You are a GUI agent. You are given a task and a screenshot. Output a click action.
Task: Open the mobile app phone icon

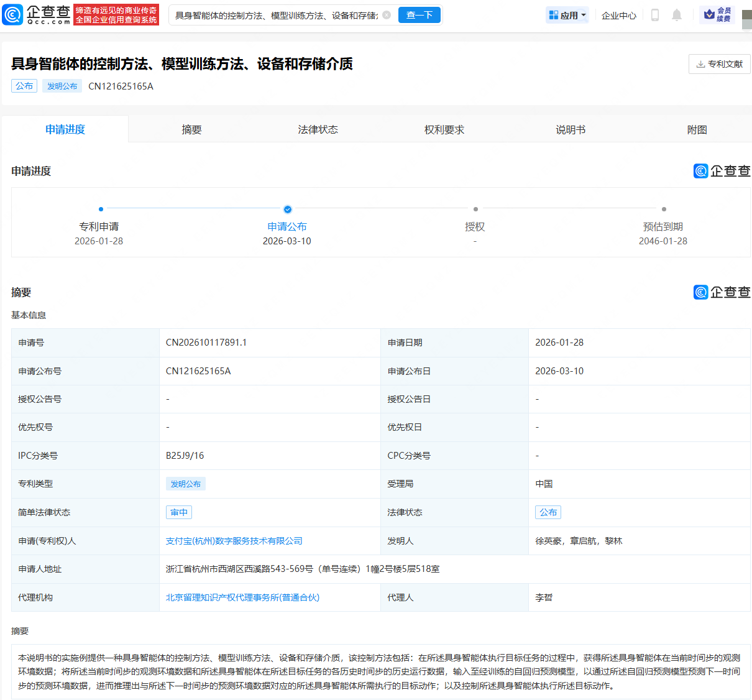654,15
